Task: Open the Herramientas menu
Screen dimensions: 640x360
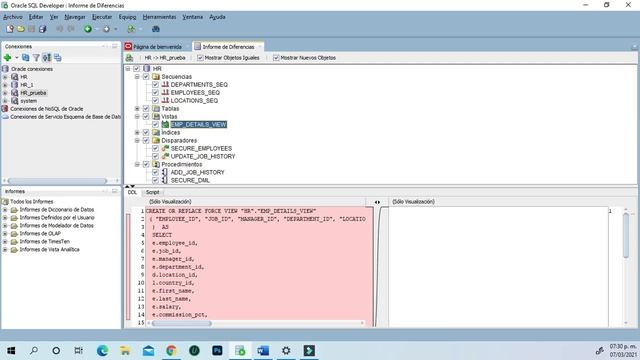Action: pos(159,17)
